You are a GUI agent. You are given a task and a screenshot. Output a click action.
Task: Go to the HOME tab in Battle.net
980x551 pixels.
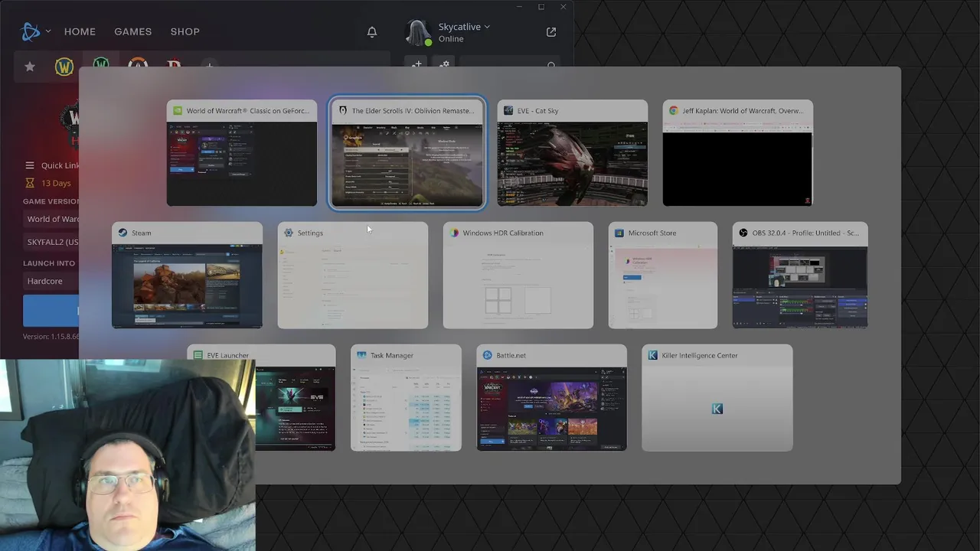(80, 31)
